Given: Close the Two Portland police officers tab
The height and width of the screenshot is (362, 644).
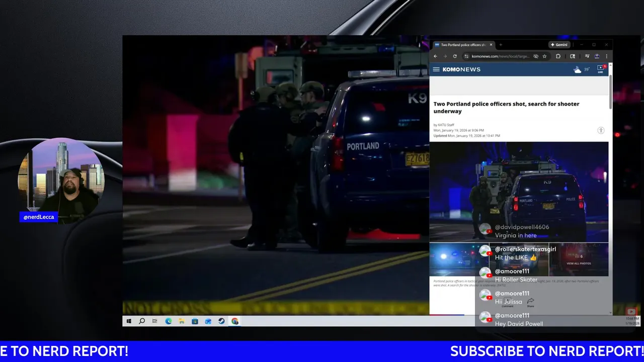Looking at the screenshot, I should (491, 45).
